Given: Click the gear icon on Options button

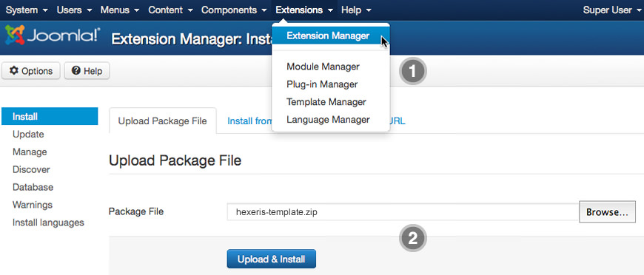Looking at the screenshot, I should pos(14,71).
